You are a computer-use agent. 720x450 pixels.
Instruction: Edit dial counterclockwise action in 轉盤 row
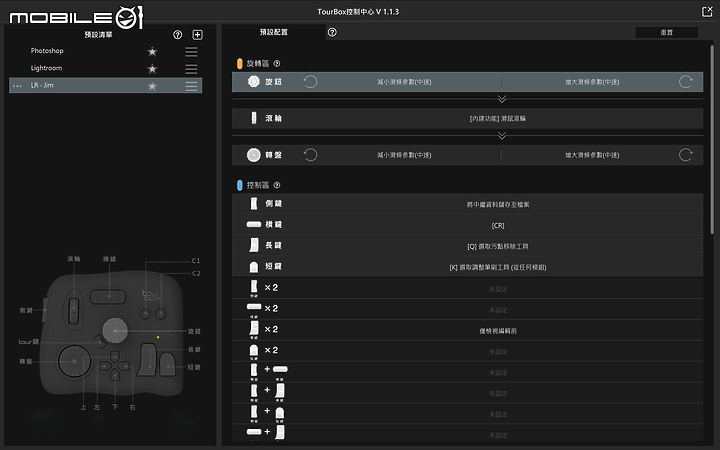pos(404,155)
